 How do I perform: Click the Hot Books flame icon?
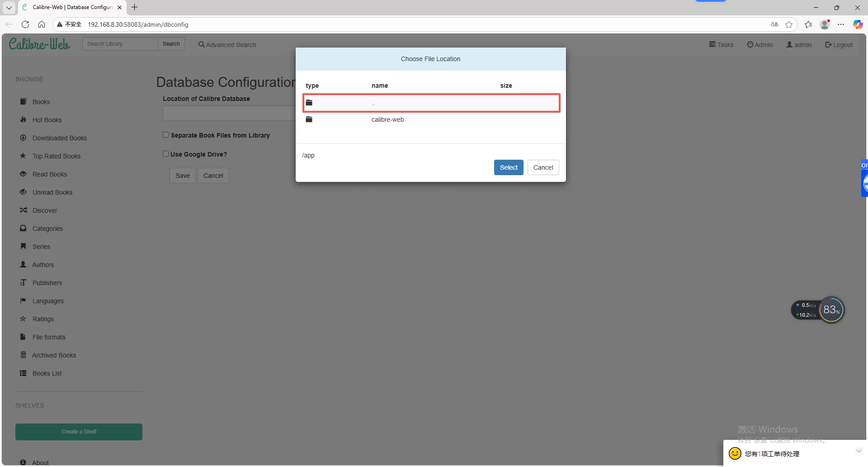tap(23, 120)
